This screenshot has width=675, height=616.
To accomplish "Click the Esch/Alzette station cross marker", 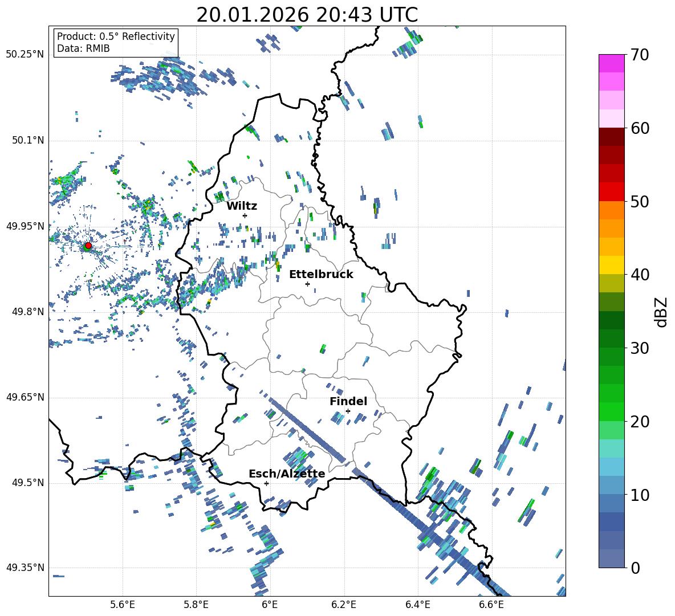I will (x=266, y=483).
